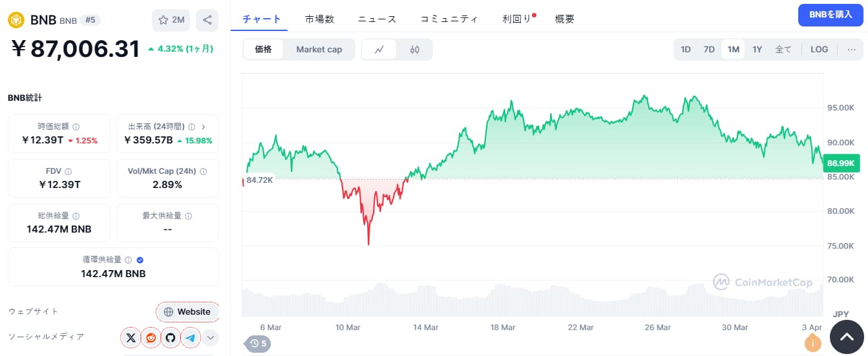Click the scroll-to-top arrow button

point(847,335)
